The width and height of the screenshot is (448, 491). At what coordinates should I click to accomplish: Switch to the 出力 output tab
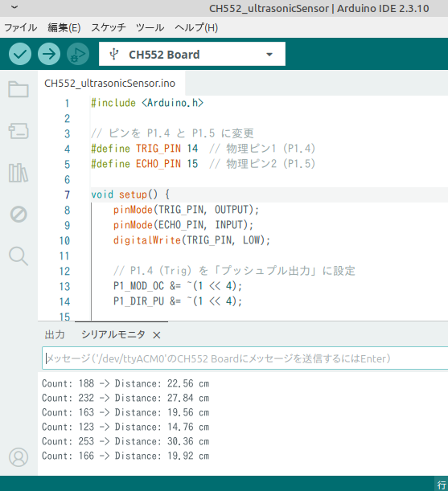55,335
